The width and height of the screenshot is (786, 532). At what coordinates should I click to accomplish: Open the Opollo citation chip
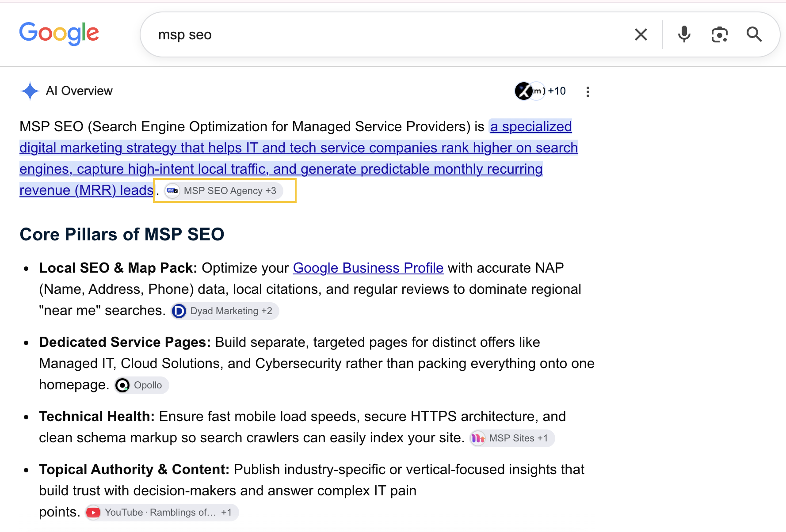(x=141, y=385)
